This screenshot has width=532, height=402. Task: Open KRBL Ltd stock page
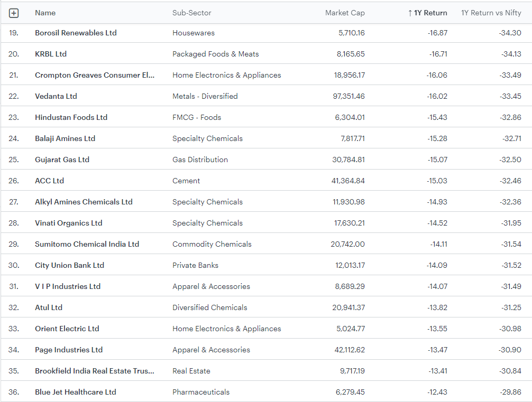[x=51, y=54]
